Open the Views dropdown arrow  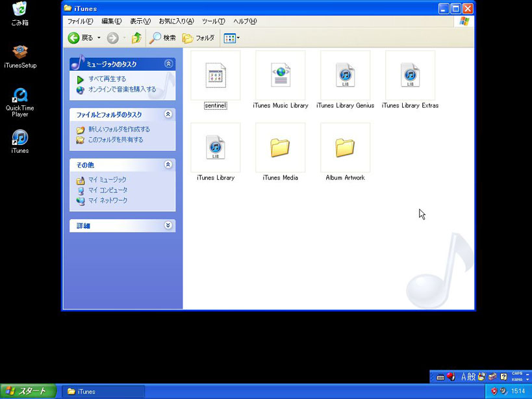click(x=238, y=38)
